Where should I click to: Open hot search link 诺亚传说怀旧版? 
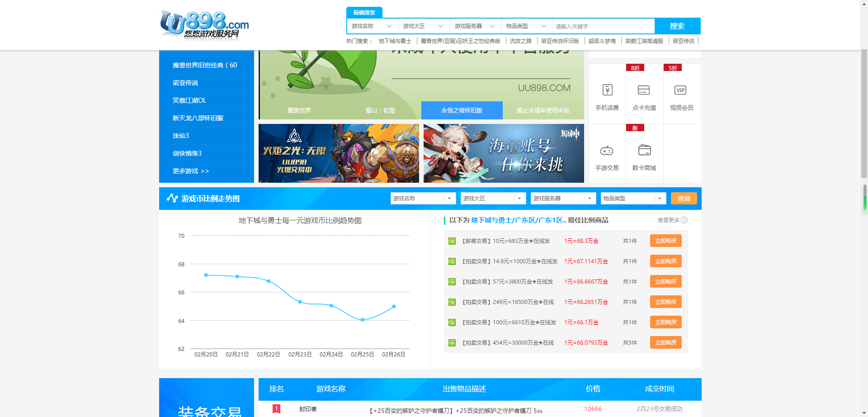[560, 41]
